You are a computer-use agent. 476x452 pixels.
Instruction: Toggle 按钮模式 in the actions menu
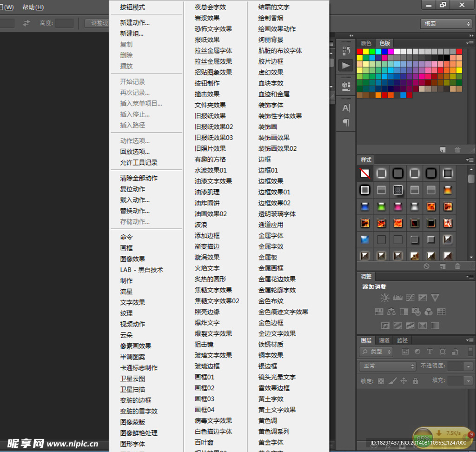pyautogui.click(x=132, y=7)
